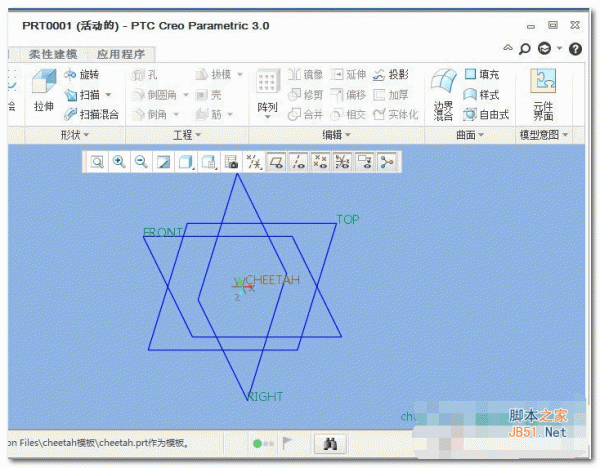
Task: Switch to Flexible Modeling (柔性建模) tab
Action: [x=53, y=54]
